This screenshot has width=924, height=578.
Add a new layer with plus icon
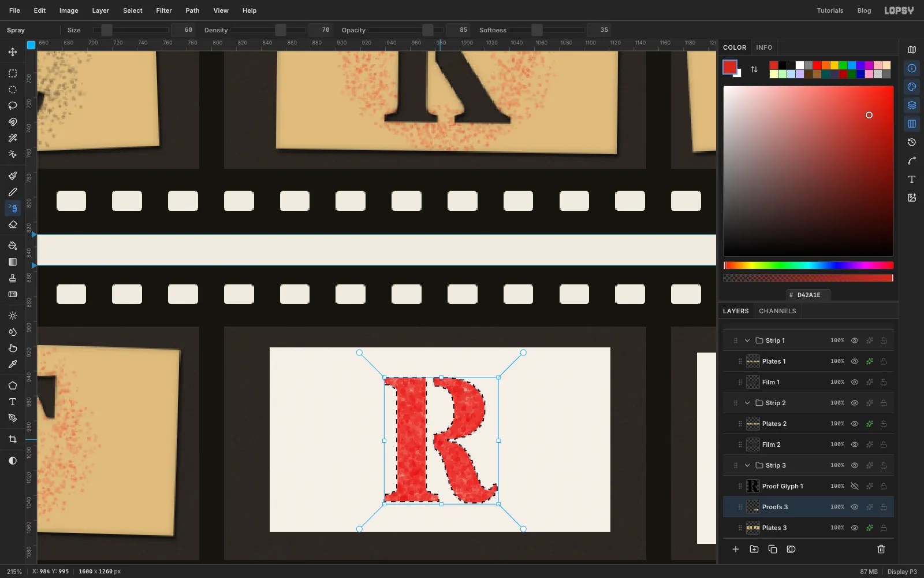point(736,549)
